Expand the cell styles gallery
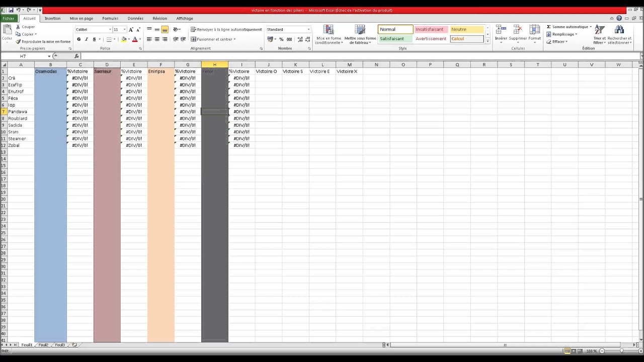Image resolution: width=644 pixels, height=362 pixels. point(488,41)
